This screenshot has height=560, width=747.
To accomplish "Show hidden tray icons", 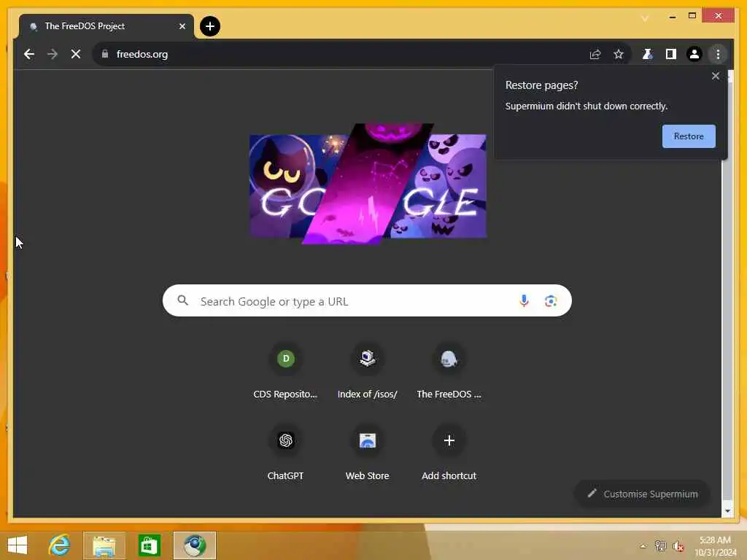I will (643, 546).
